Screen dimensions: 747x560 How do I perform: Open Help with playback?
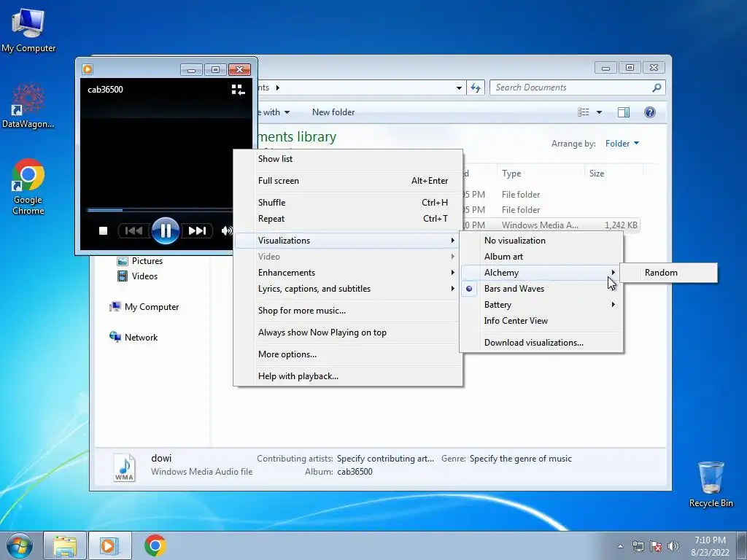click(348, 376)
